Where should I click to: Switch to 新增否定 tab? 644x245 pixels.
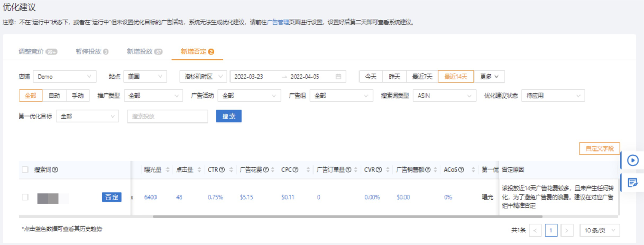(x=197, y=52)
